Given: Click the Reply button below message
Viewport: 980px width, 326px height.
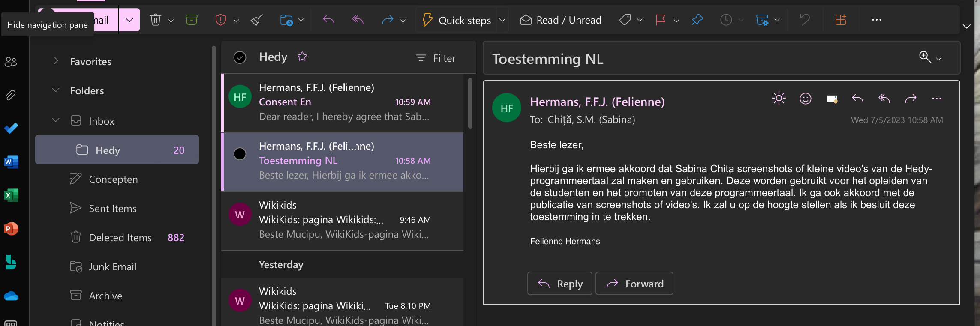Looking at the screenshot, I should (560, 284).
